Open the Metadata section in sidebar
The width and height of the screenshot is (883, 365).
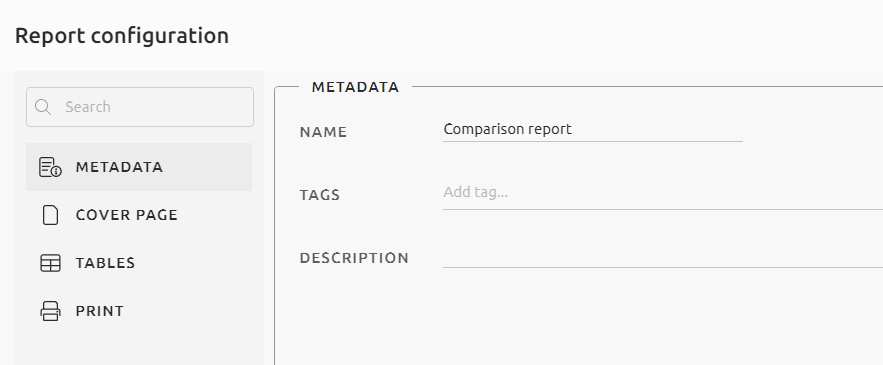pos(139,167)
